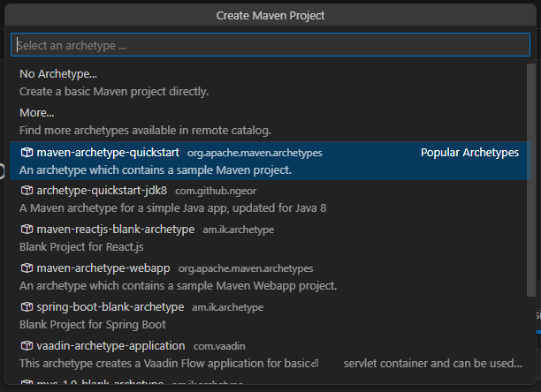Click the spring-boot-blank-archetype package icon
This screenshot has height=392, width=541.
(x=27, y=307)
